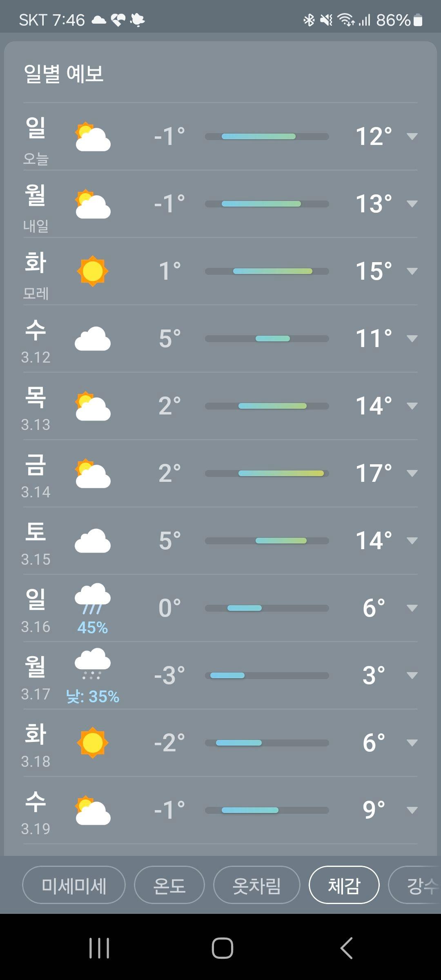
Task: Select the 체감 tab
Action: click(344, 886)
